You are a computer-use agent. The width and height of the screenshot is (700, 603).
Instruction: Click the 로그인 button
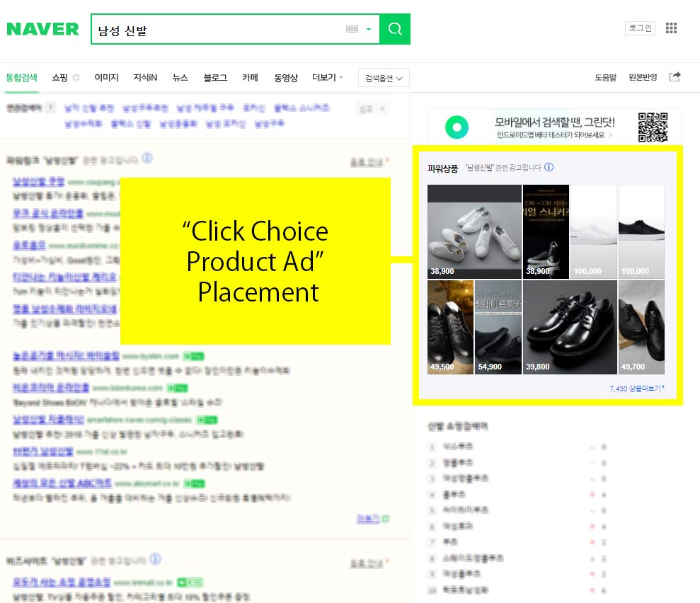(640, 28)
